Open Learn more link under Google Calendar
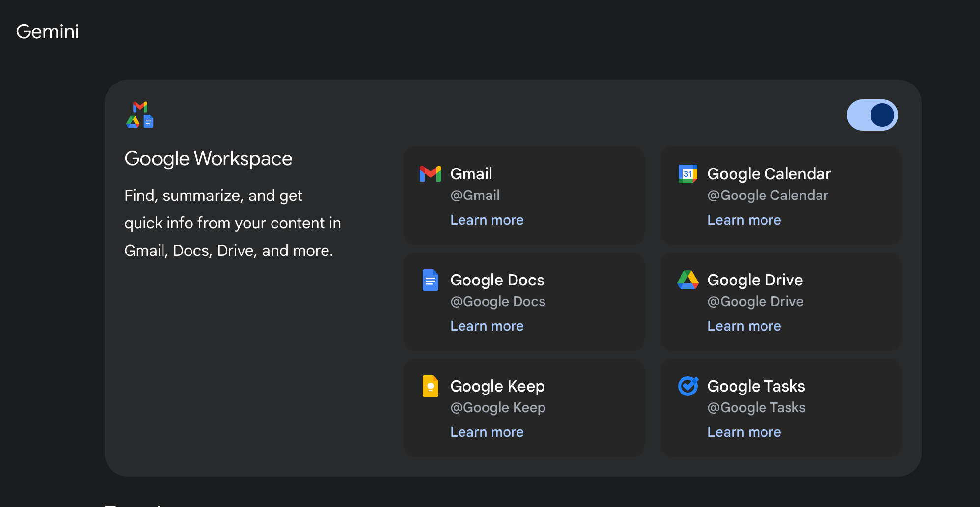The height and width of the screenshot is (507, 980). tap(744, 220)
